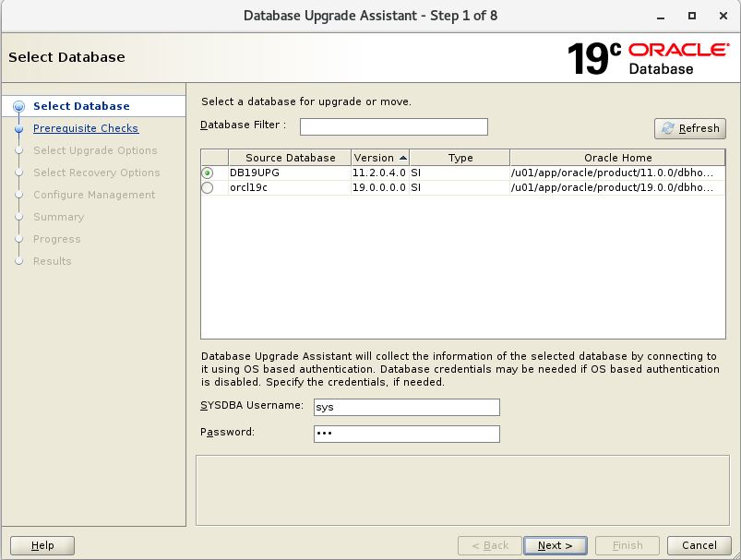Maximize the Database Upgrade Assistant window
The width and height of the screenshot is (741, 560).
tap(692, 16)
